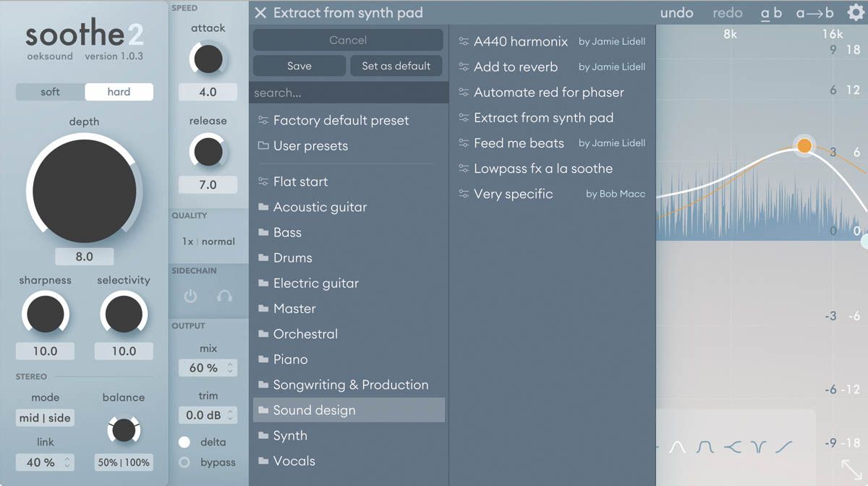This screenshot has height=486, width=868.
Task: Enable the sidechain power button
Action: [190, 296]
